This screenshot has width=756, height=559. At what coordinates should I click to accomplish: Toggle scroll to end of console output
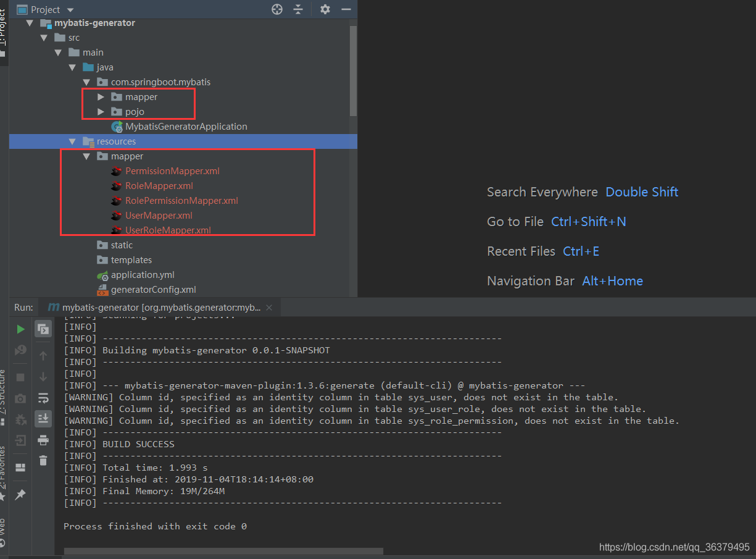point(43,419)
